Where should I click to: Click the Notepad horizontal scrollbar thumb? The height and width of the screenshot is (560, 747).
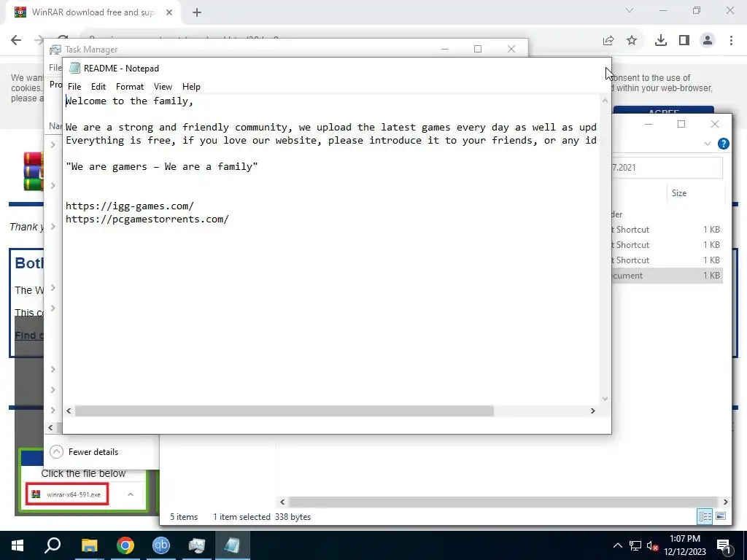[x=284, y=411]
